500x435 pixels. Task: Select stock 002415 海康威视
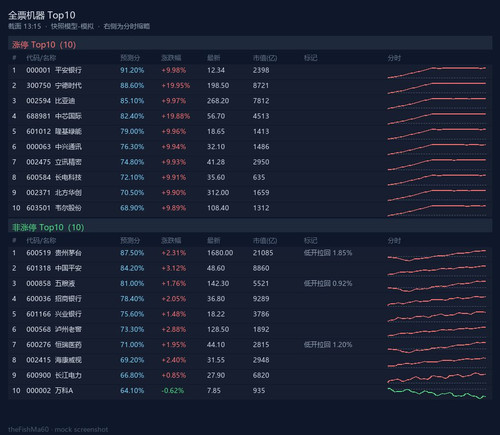pos(54,360)
